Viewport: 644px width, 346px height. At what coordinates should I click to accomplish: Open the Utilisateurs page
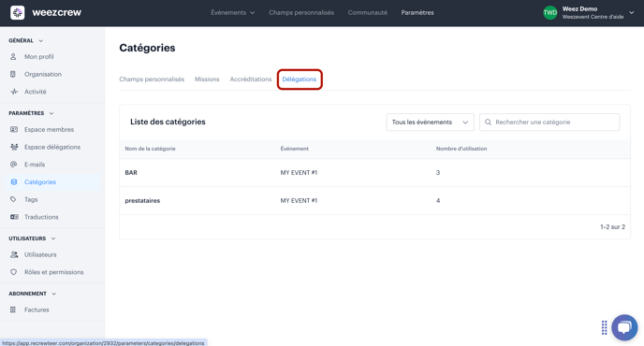[x=40, y=254]
